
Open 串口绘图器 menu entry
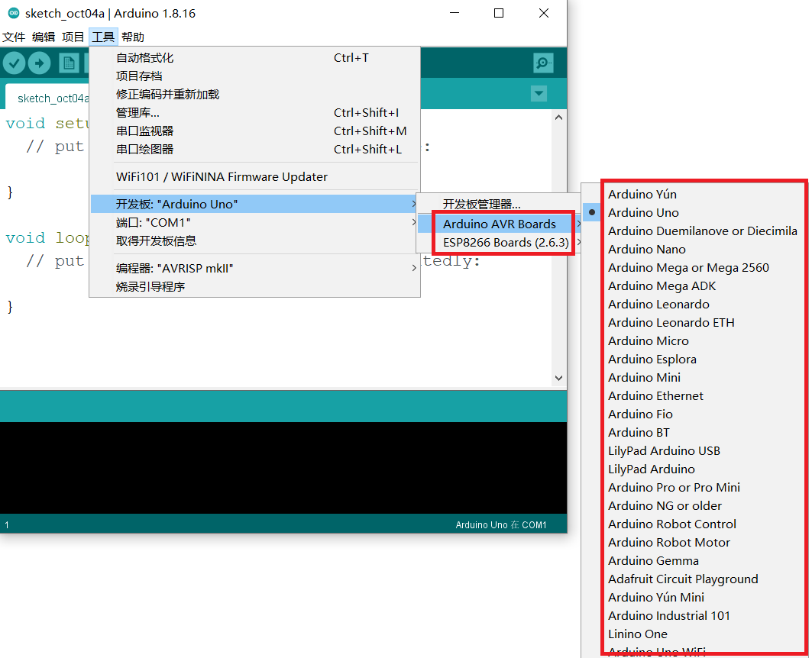pos(255,149)
